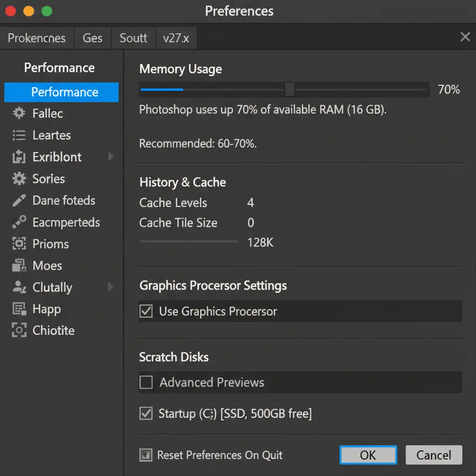Select the Moes sidebar icon
This screenshot has height=476, width=476.
[x=19, y=265]
